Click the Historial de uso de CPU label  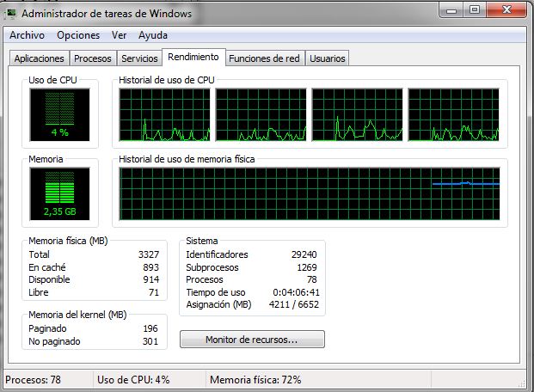(x=167, y=80)
